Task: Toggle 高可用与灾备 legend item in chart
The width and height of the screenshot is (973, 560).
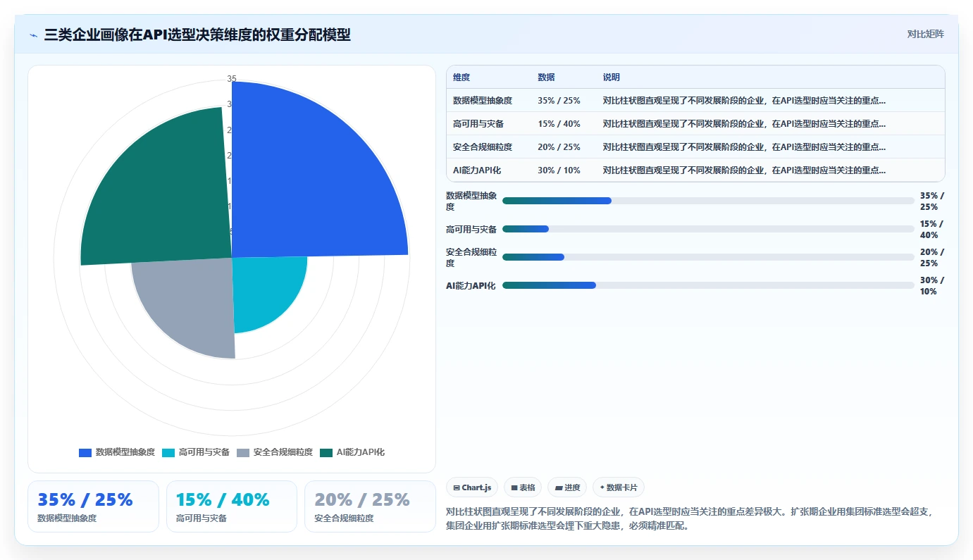Action: (196, 452)
